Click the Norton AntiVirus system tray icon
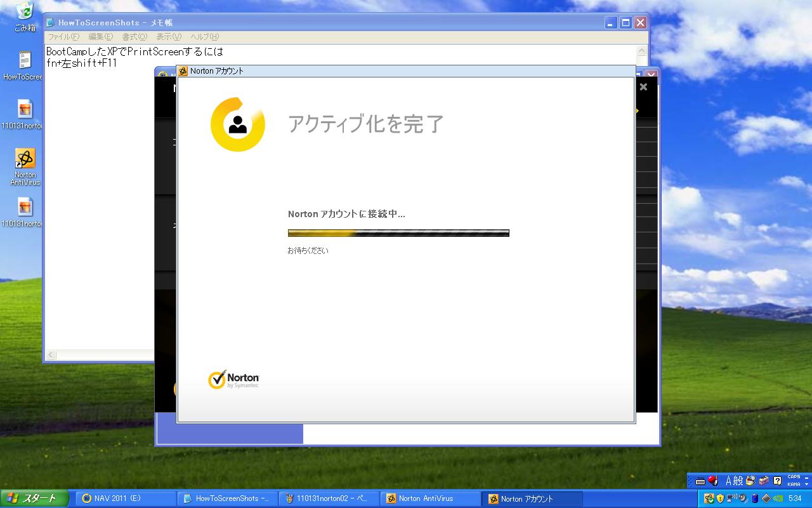The image size is (812, 508). [709, 498]
